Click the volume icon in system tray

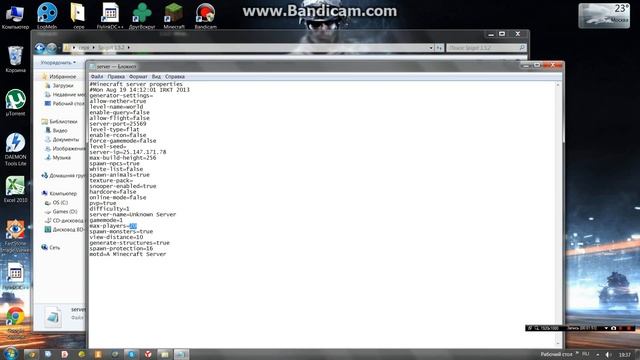[x=608, y=355]
